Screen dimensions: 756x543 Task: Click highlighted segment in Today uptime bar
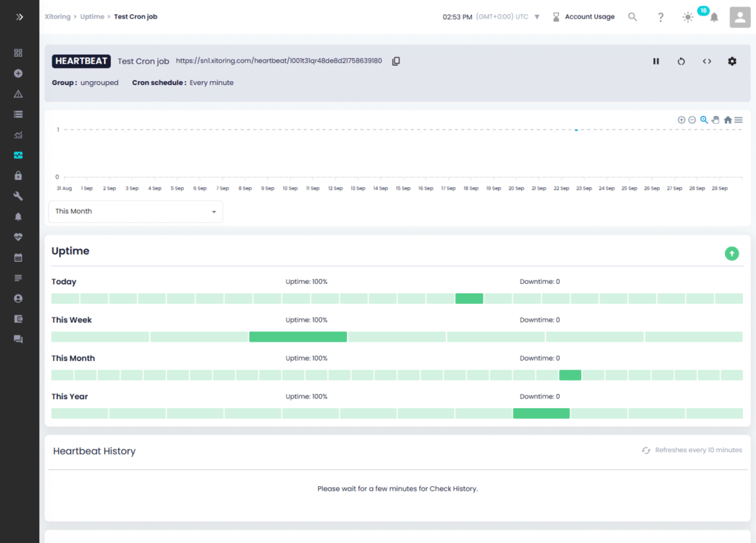469,299
